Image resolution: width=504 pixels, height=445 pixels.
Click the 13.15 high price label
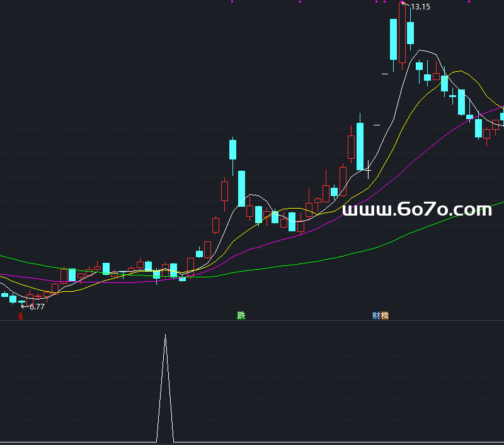(420, 7)
